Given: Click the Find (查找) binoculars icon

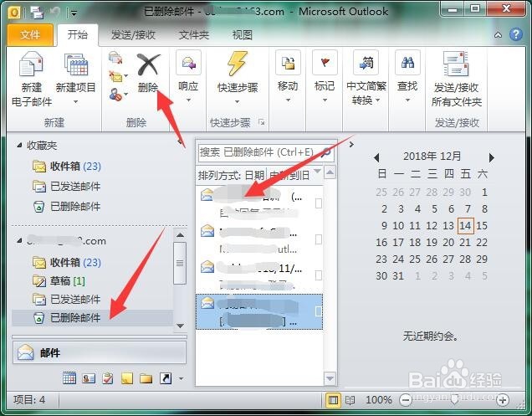Looking at the screenshot, I should (407, 63).
